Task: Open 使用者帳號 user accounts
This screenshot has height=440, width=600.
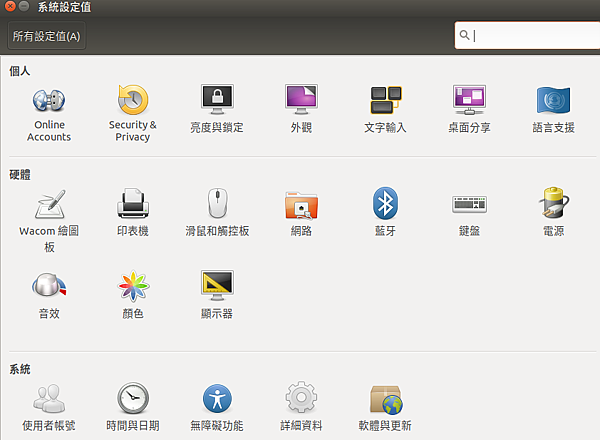Action: 49,407
